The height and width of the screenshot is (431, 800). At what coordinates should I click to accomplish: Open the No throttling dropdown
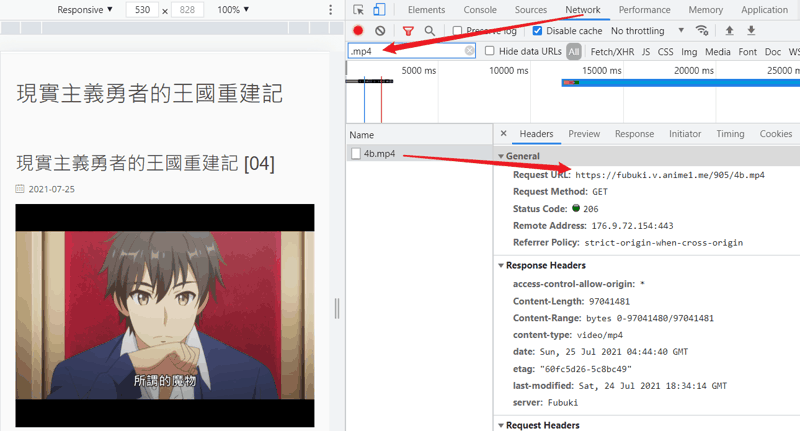pos(647,31)
